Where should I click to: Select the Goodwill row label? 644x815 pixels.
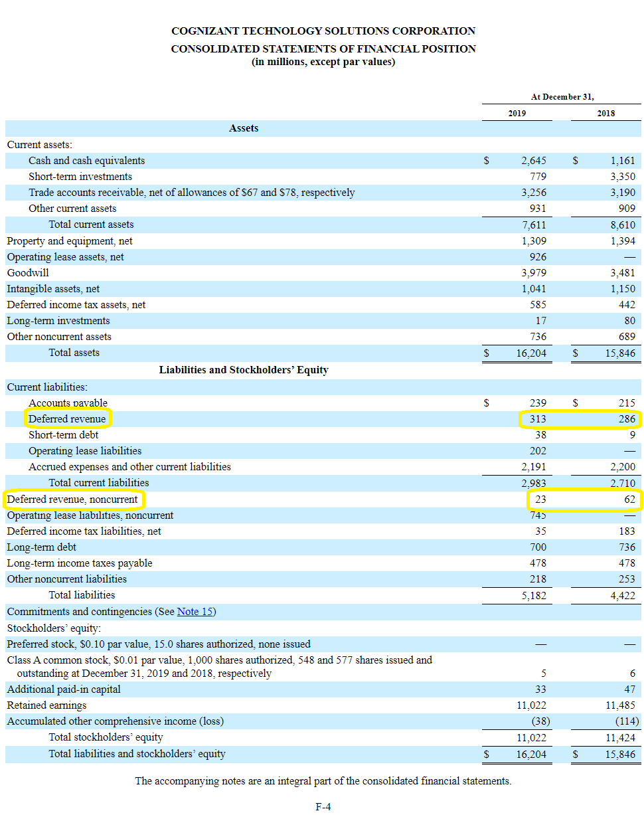point(28,273)
